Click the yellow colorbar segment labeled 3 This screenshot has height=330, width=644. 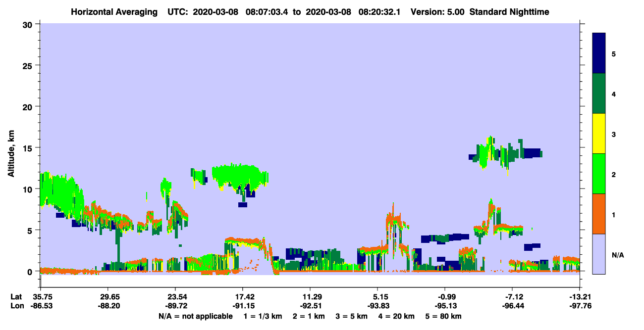(x=599, y=134)
